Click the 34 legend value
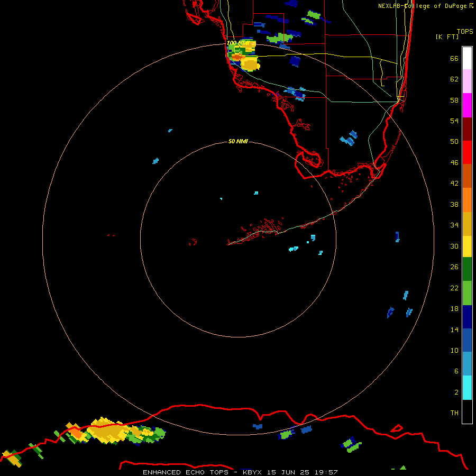The image size is (476, 476). point(454,225)
